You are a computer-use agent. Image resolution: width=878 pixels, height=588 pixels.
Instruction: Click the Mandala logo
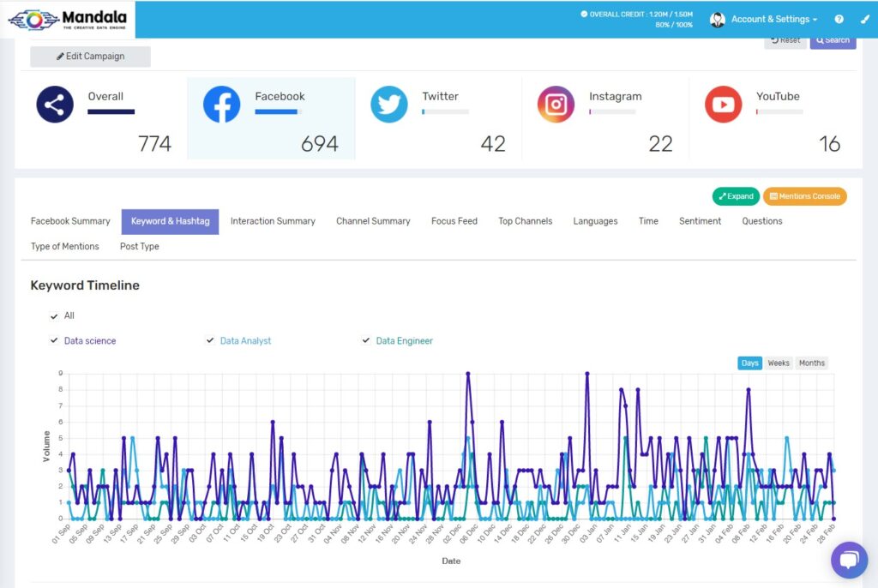(67, 19)
